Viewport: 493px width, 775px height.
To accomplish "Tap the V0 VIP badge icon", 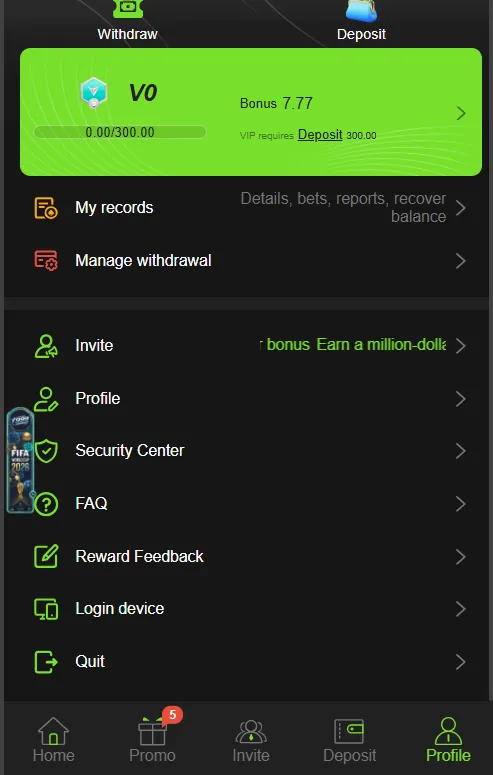I will (x=93, y=93).
